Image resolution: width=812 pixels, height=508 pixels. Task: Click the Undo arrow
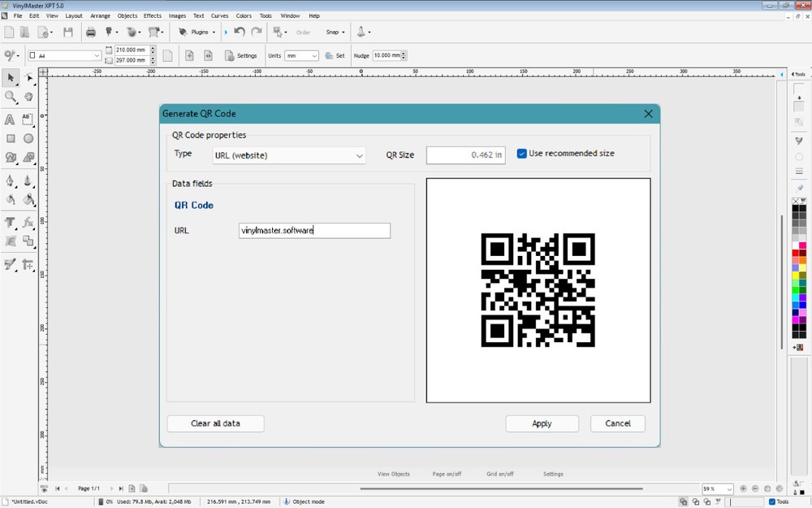237,32
